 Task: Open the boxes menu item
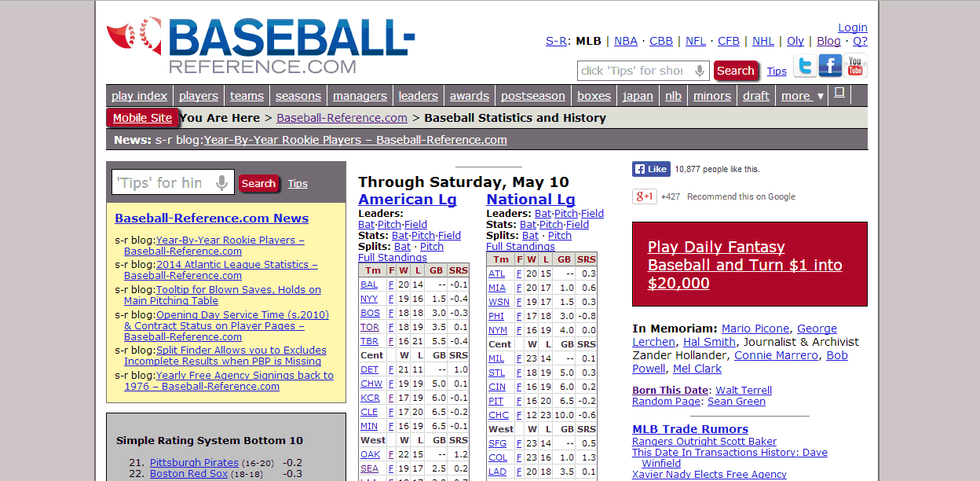[594, 96]
